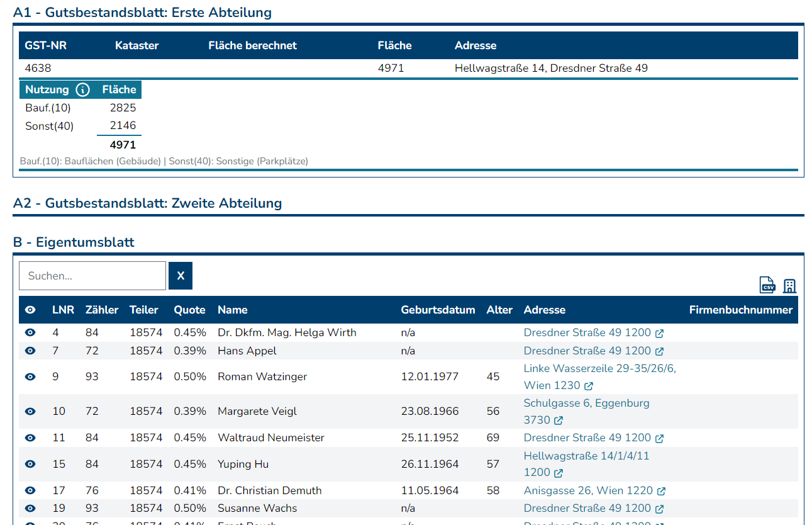Open external link icon for Hans Appel address

[x=659, y=351]
